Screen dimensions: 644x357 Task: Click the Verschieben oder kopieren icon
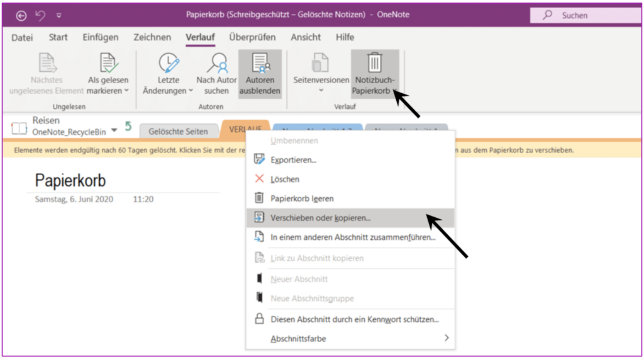258,218
